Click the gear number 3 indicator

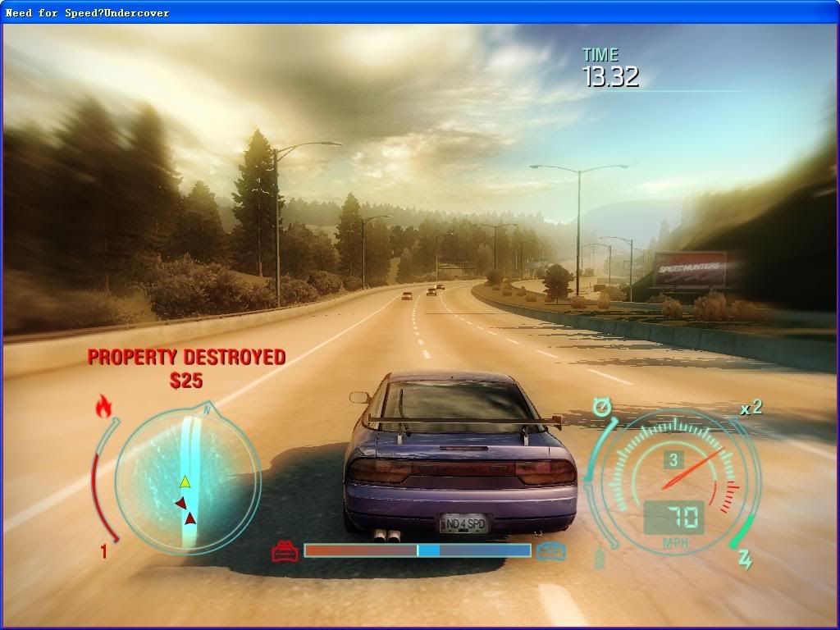674,460
